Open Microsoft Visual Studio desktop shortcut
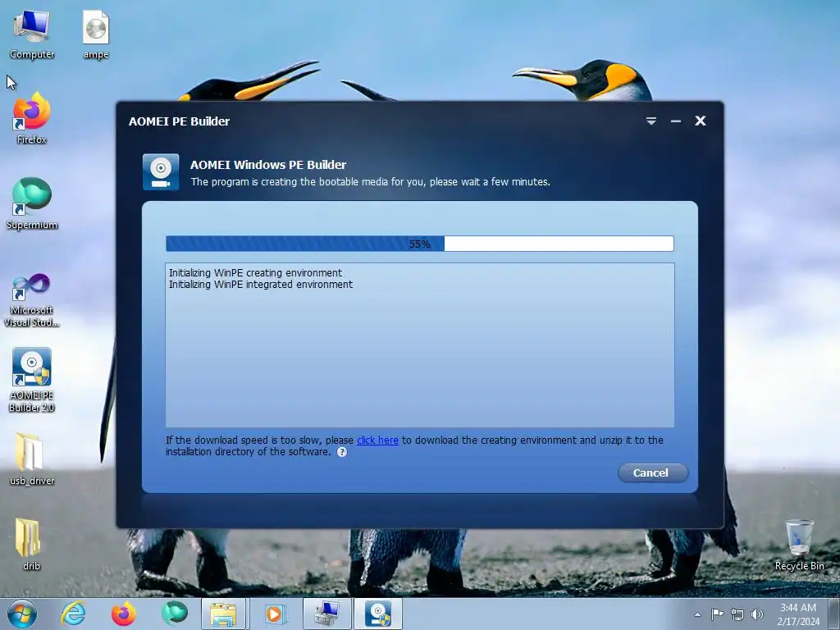The width and height of the screenshot is (840, 630). pos(32,300)
